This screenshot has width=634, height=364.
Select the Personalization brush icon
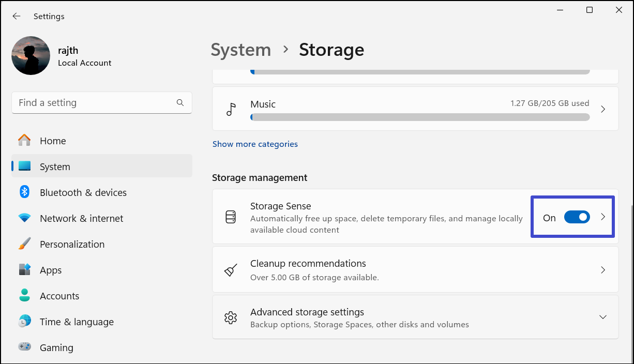click(x=24, y=244)
